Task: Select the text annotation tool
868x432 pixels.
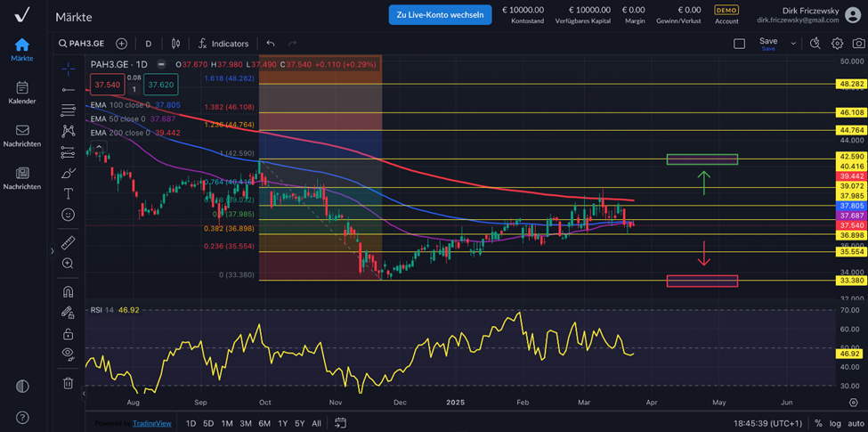Action: pos(68,193)
